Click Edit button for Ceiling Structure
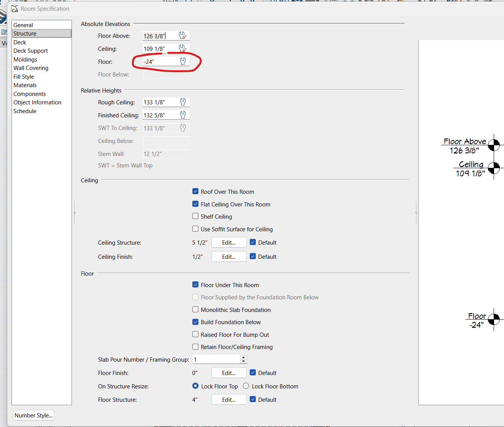 tap(229, 242)
